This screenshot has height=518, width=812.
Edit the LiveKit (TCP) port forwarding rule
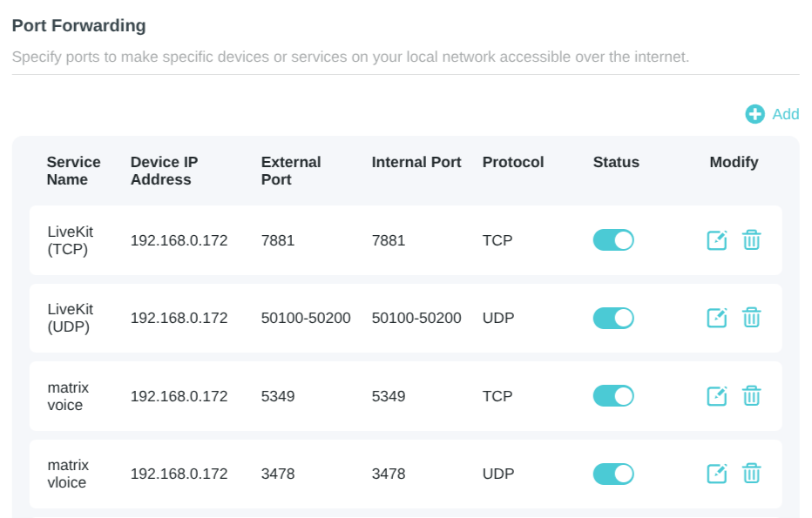pos(716,239)
